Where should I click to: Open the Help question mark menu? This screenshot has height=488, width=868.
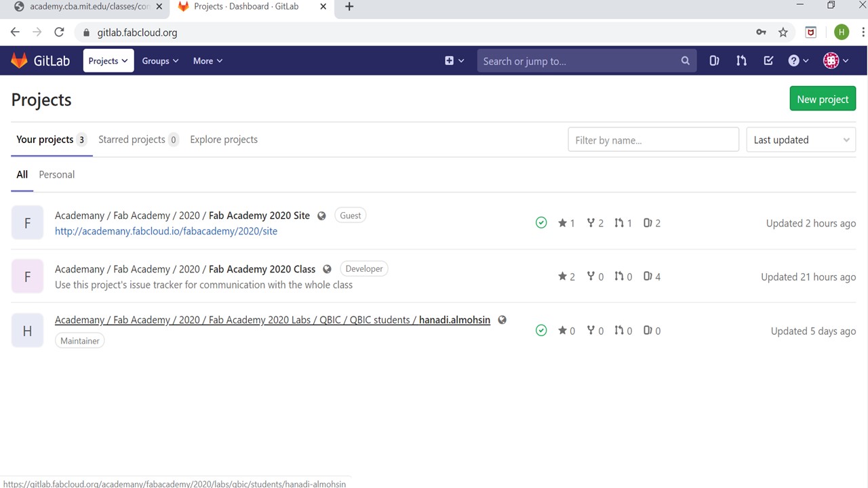pos(798,61)
